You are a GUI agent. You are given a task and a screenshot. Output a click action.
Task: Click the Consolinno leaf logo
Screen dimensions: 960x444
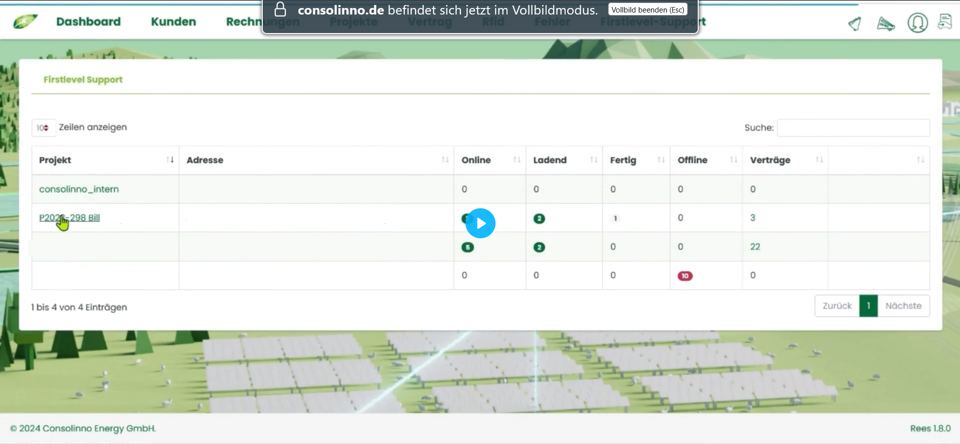click(x=25, y=21)
